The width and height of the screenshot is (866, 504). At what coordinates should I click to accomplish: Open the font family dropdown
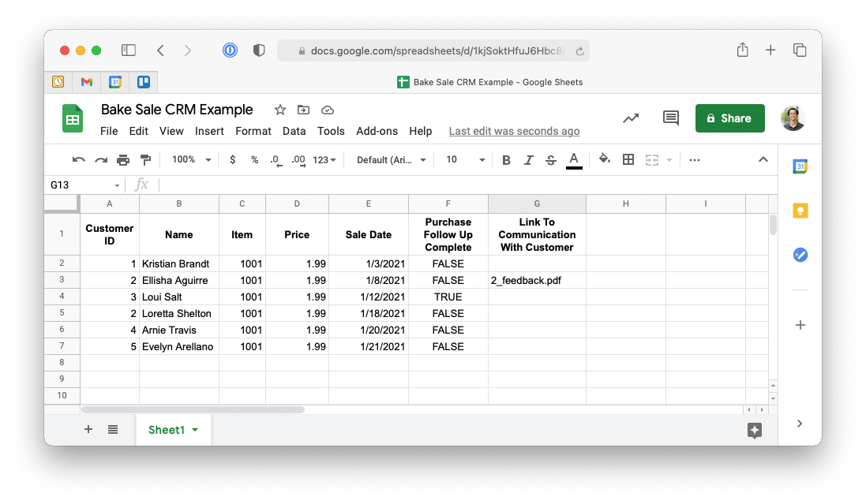(x=391, y=159)
